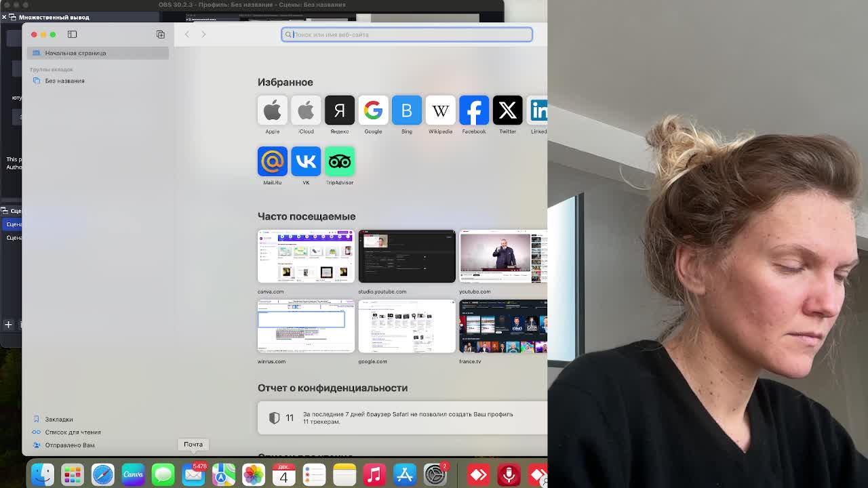Open Music from the Dock
Image resolution: width=868 pixels, height=488 pixels.
[x=374, y=474]
